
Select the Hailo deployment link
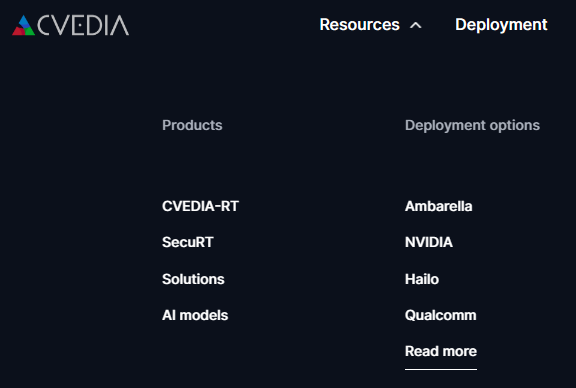422,279
